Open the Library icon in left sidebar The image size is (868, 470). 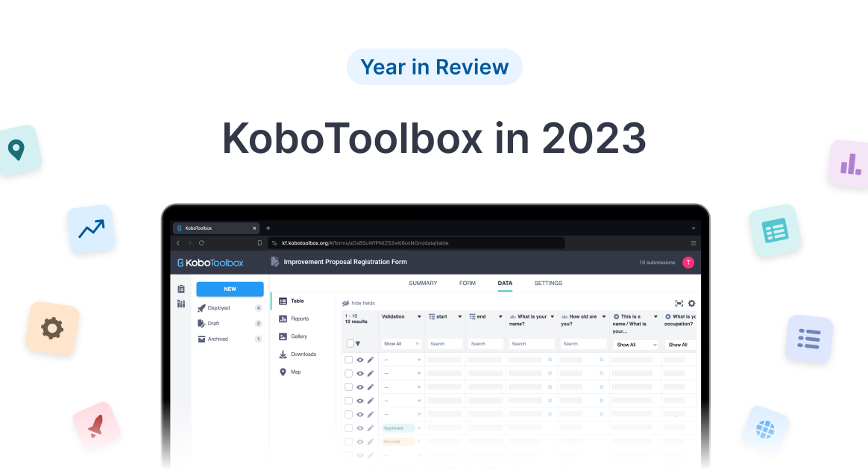point(180,304)
